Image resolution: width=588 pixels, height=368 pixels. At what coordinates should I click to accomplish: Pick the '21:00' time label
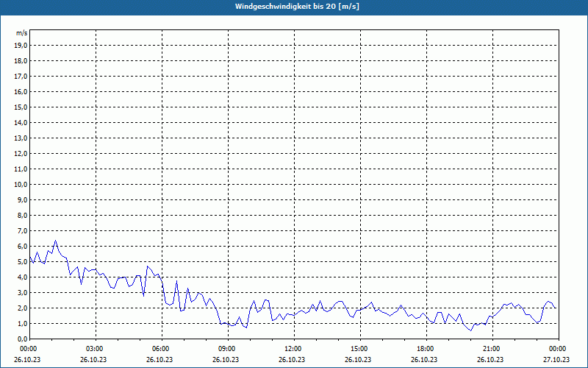point(492,349)
